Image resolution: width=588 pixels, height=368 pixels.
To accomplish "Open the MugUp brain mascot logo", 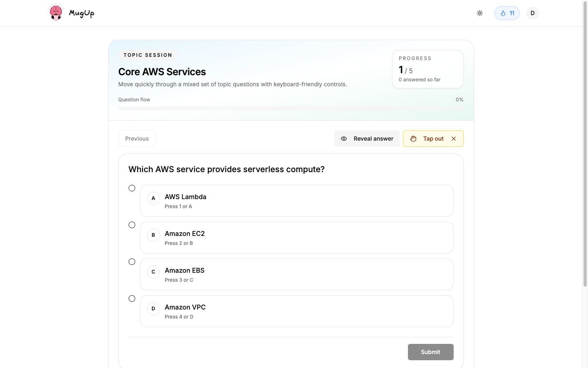I will tap(56, 12).
